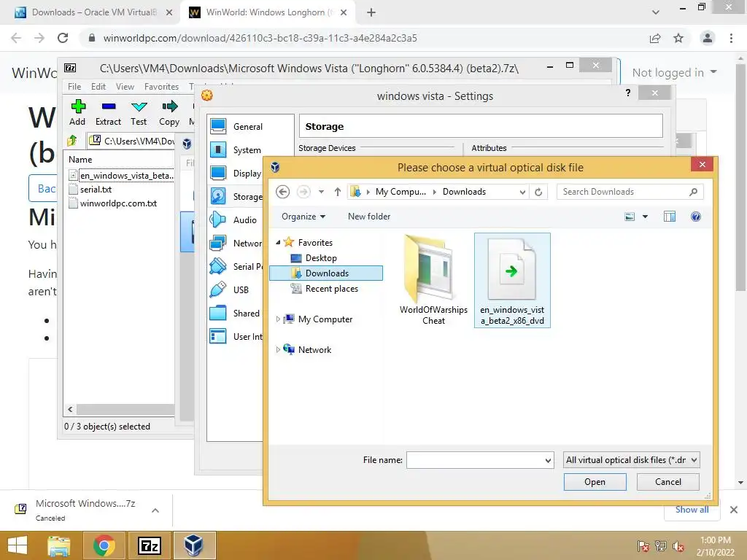Open Organize dropdown in file dialog
The height and width of the screenshot is (560, 747).
pyautogui.click(x=303, y=217)
